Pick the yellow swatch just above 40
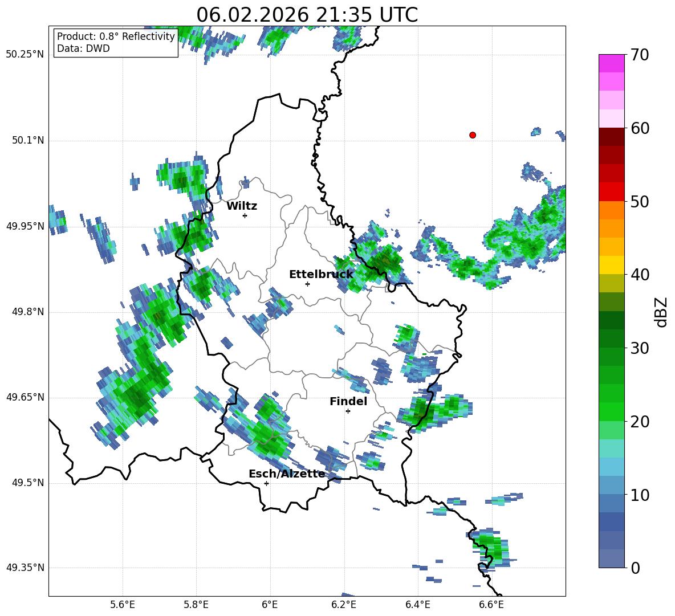Viewport: 675px width, 616px height. click(x=611, y=265)
